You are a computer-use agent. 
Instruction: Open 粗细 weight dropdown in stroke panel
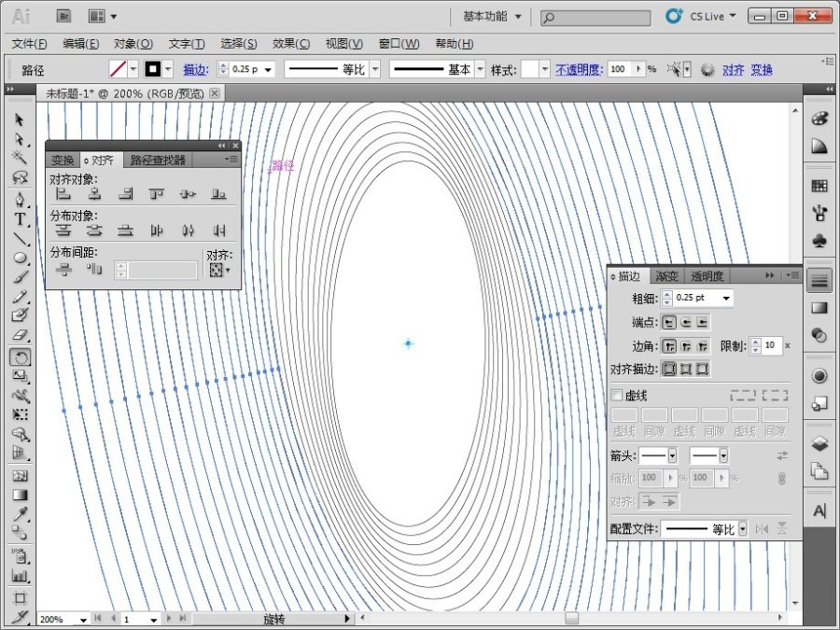[726, 298]
